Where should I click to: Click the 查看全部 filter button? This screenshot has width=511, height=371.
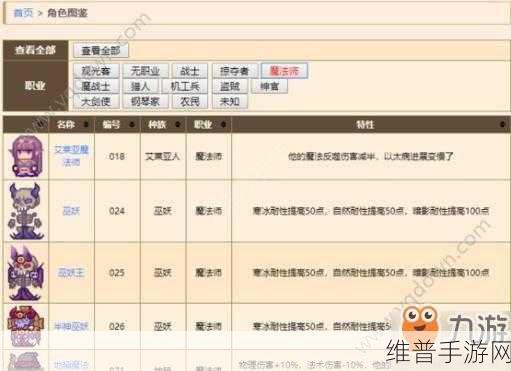[101, 50]
